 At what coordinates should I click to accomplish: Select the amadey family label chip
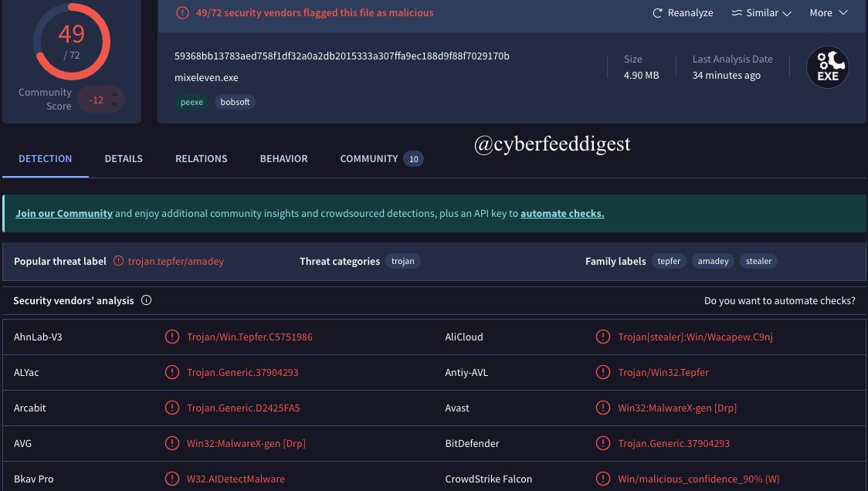(713, 261)
